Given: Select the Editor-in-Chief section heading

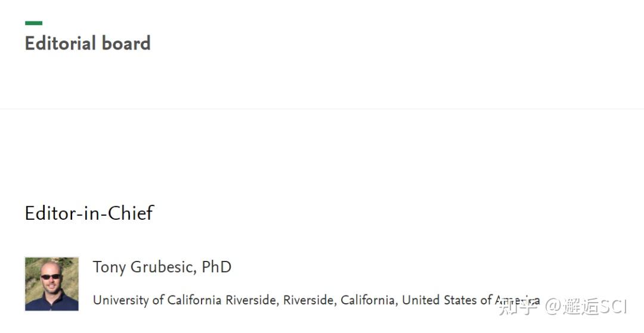Looking at the screenshot, I should [89, 213].
